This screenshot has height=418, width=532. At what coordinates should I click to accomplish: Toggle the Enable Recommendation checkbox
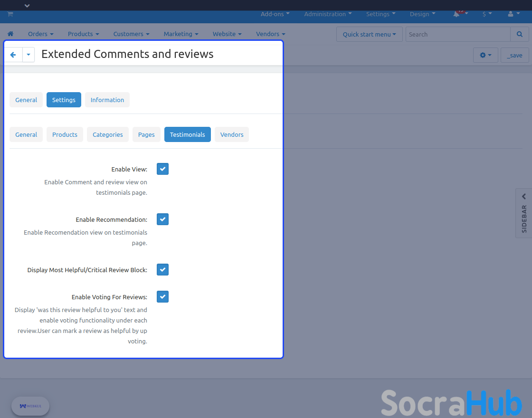[162, 219]
